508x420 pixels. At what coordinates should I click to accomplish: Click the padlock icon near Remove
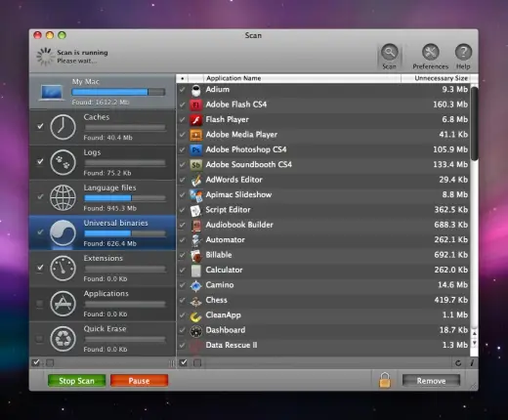[x=385, y=380]
